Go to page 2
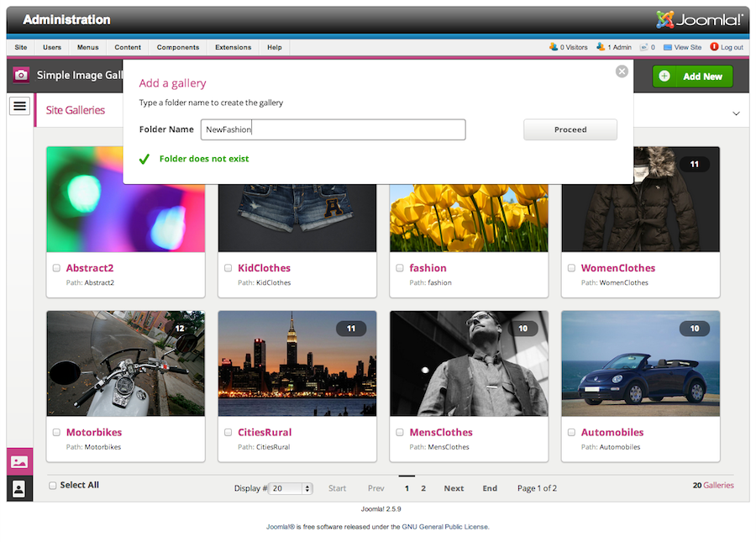 [x=423, y=488]
